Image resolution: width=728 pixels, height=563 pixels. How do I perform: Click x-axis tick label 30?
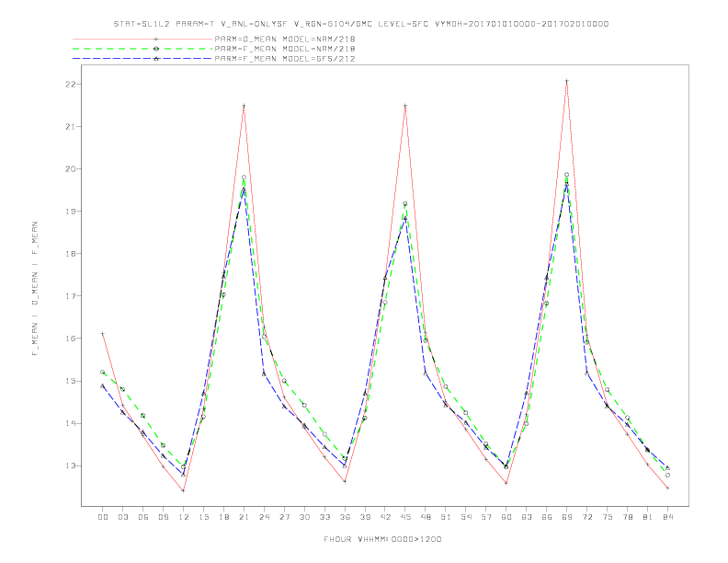[304, 517]
